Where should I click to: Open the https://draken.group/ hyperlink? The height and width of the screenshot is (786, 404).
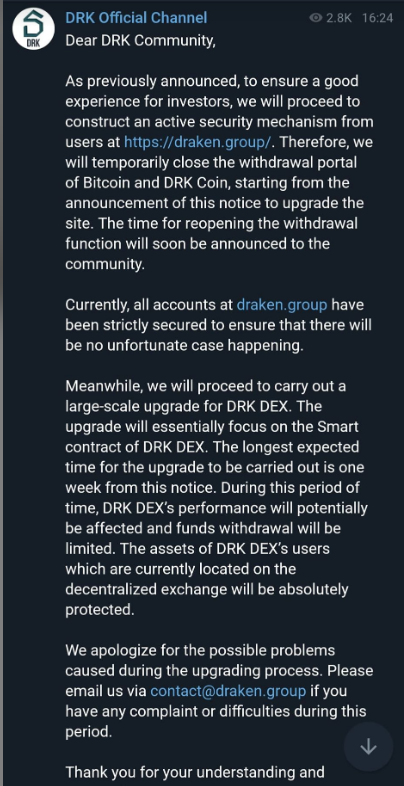click(197, 142)
